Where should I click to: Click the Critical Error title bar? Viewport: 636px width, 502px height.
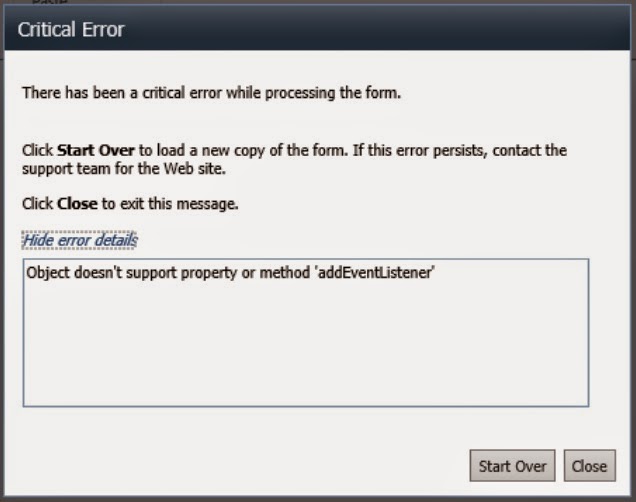(318, 29)
